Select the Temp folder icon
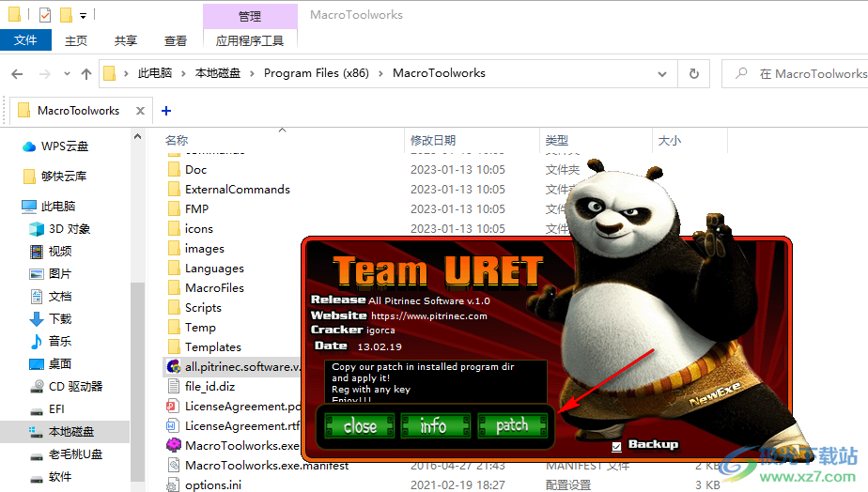The height and width of the screenshot is (492, 868). (174, 327)
